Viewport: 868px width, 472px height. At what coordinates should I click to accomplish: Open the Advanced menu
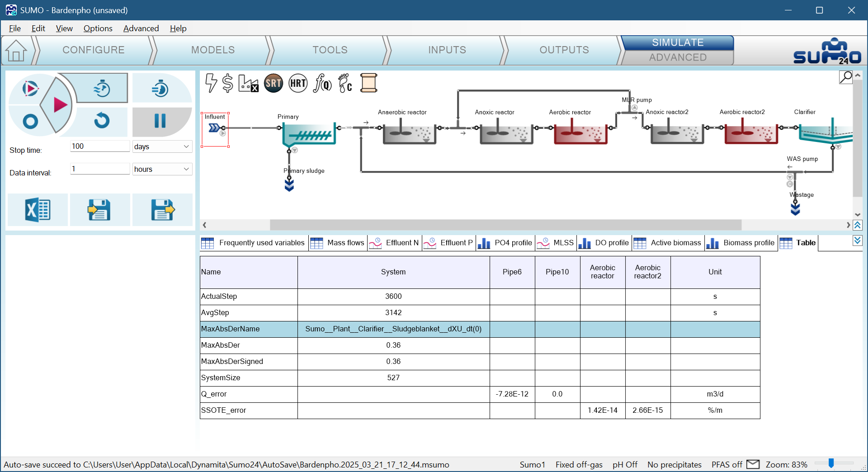pyautogui.click(x=141, y=28)
